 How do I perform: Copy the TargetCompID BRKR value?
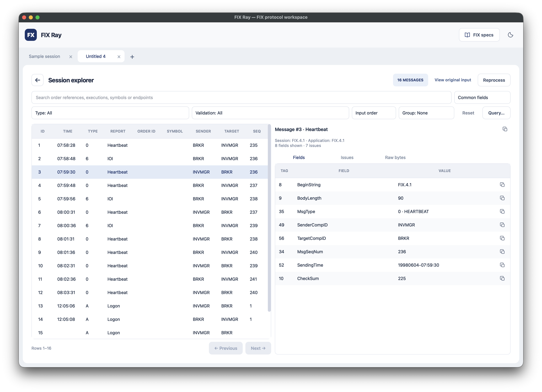502,238
